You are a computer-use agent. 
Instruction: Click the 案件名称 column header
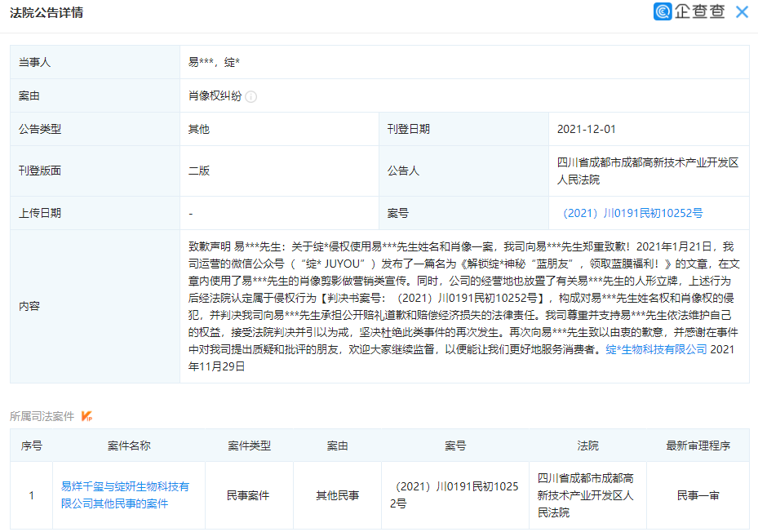[129, 446]
